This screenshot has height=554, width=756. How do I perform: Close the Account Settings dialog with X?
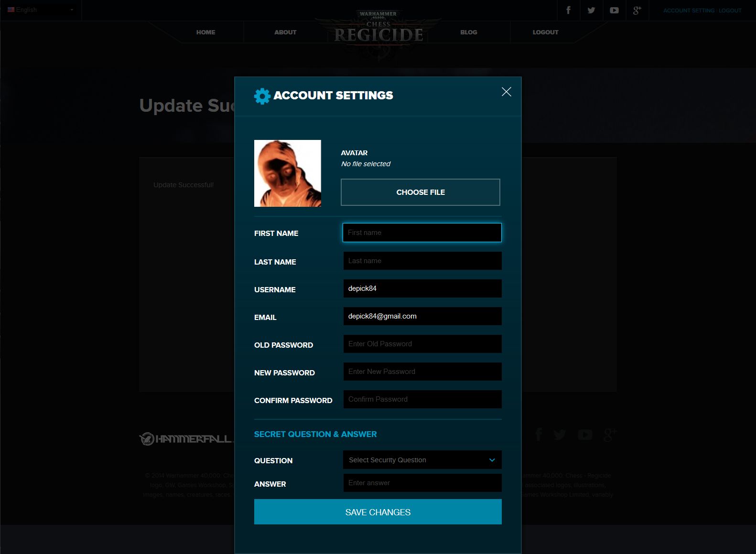[x=506, y=92]
